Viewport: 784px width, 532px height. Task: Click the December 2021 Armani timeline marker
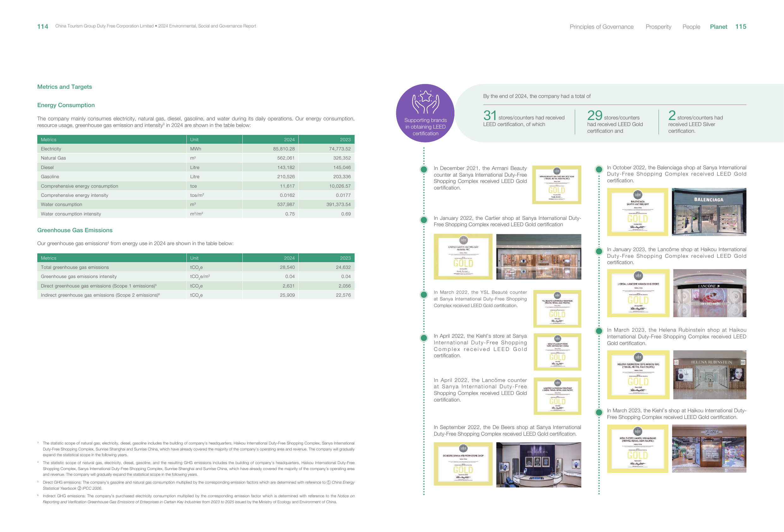click(424, 169)
